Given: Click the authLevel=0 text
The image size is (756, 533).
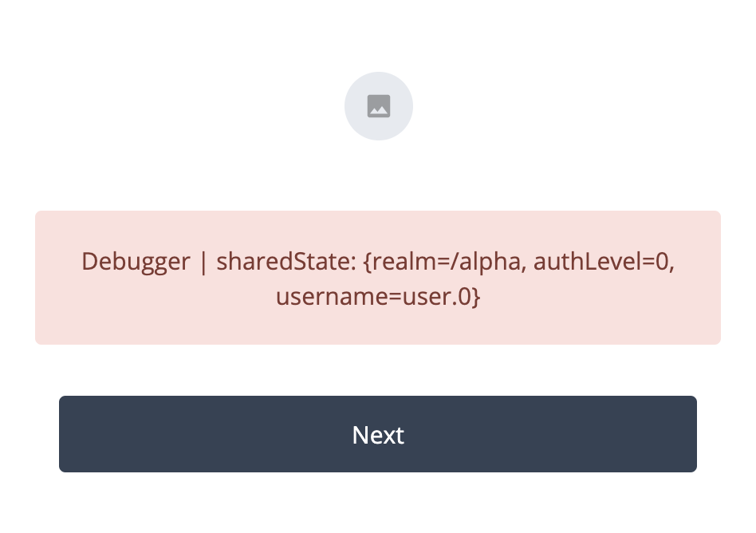Looking at the screenshot, I should click(601, 262).
